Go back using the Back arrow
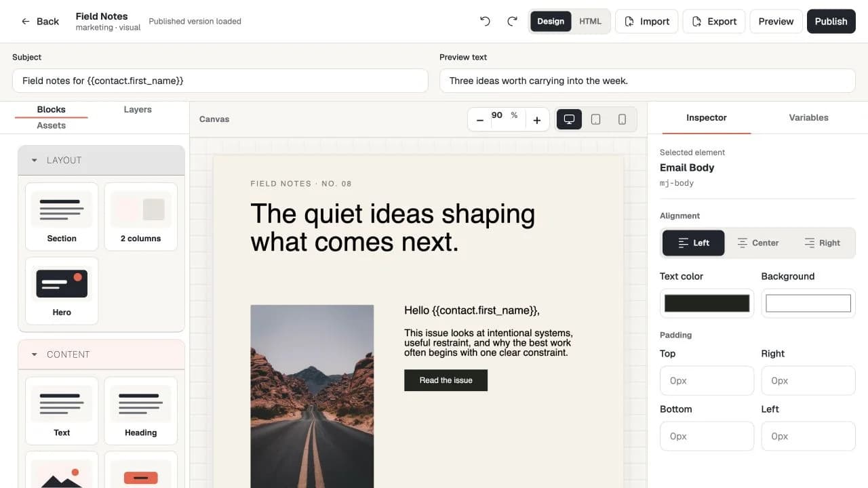868x488 pixels. click(x=40, y=21)
